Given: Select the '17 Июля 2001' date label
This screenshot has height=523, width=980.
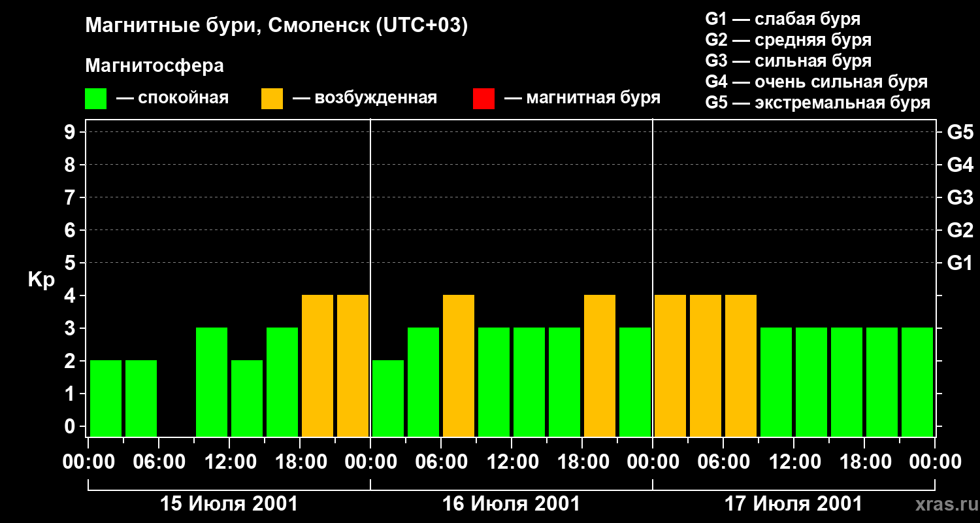Looking at the screenshot, I should (x=793, y=504).
